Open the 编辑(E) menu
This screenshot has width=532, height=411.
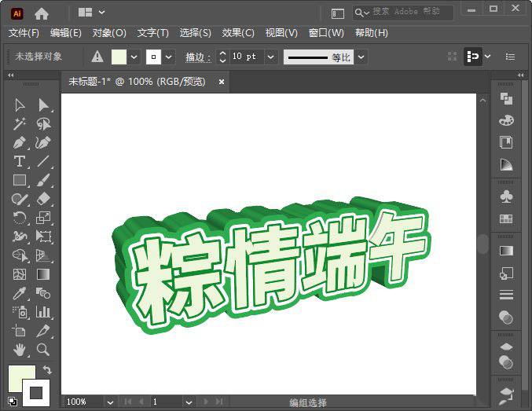coord(66,33)
